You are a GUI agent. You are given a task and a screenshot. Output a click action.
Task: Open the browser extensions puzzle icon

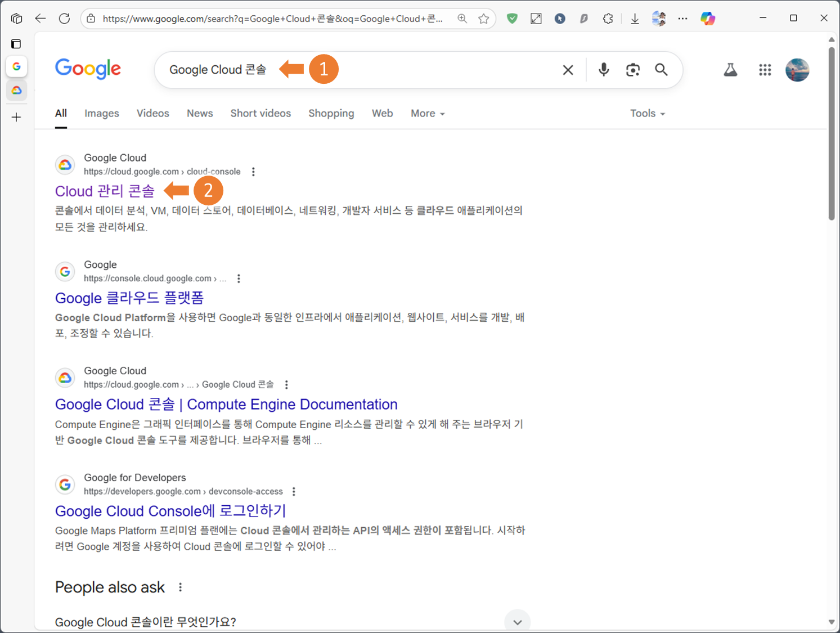point(608,19)
